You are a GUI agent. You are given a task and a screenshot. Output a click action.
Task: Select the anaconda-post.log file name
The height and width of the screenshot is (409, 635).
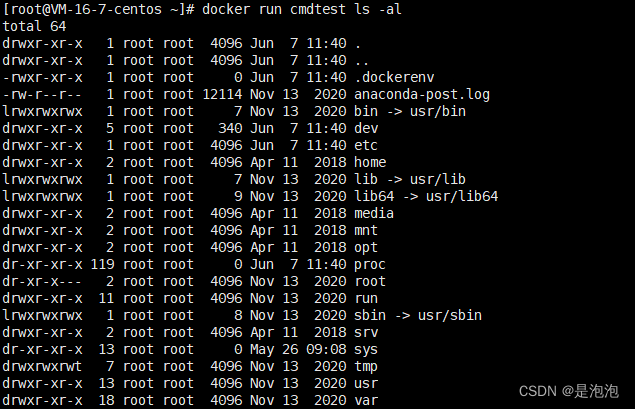pos(422,94)
